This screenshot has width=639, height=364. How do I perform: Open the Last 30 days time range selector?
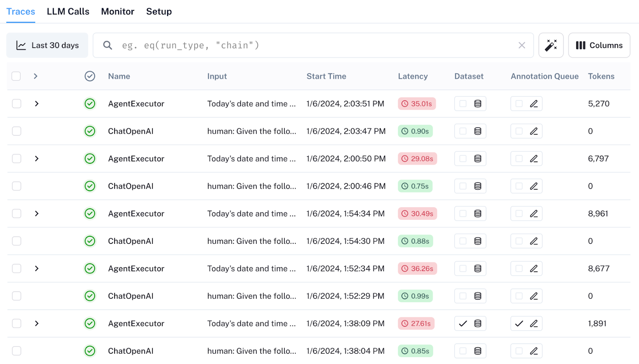[x=47, y=45]
